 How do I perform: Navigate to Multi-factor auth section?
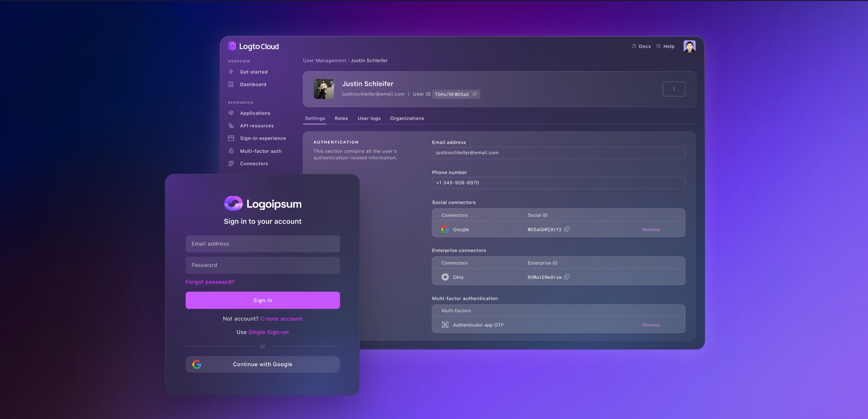tap(261, 151)
